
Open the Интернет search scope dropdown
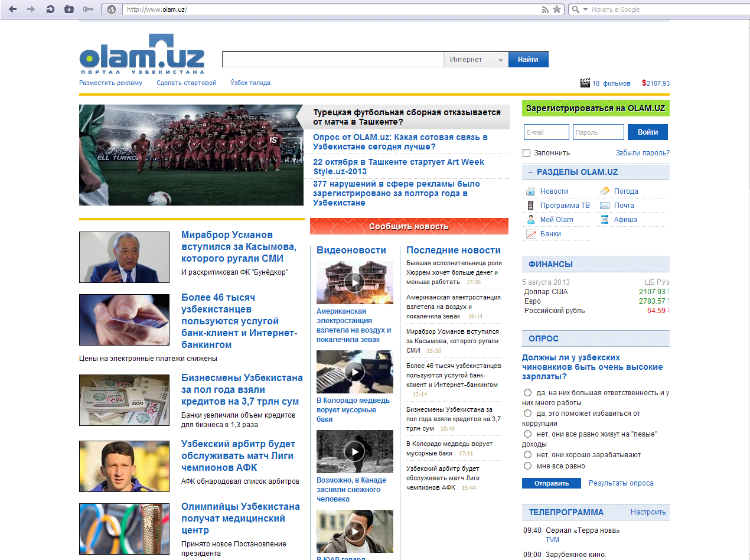pyautogui.click(x=500, y=60)
